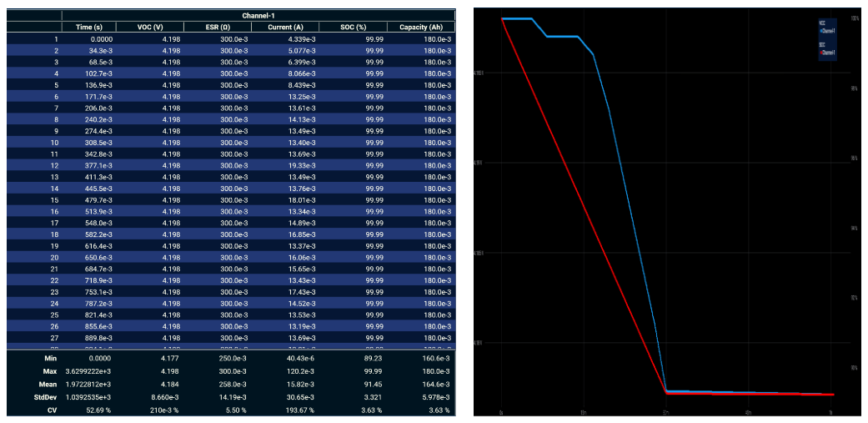Select the CV statistics row label
Viewport: 868px width, 423px height.
52,410
